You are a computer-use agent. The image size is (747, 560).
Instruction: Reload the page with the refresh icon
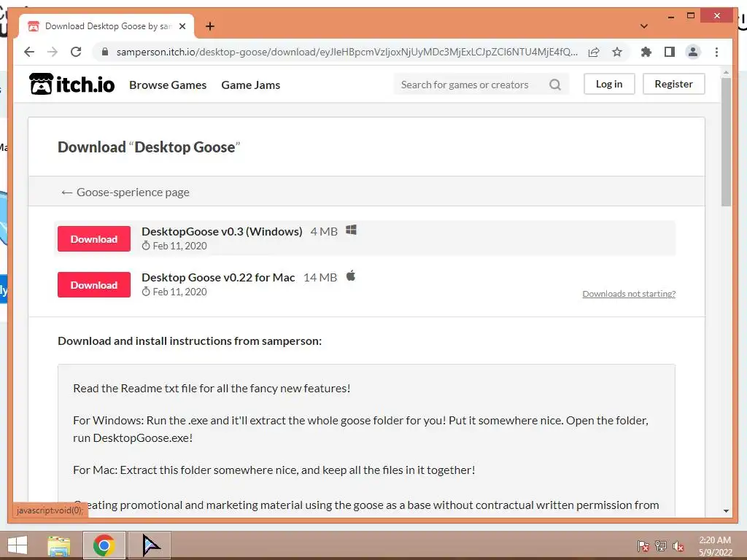[x=76, y=52]
